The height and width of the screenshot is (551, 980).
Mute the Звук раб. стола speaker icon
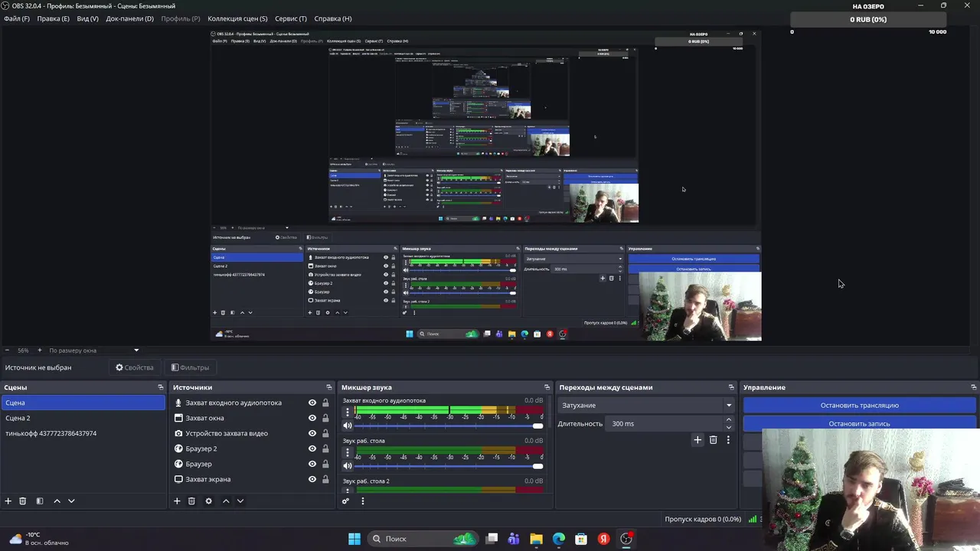click(x=348, y=465)
